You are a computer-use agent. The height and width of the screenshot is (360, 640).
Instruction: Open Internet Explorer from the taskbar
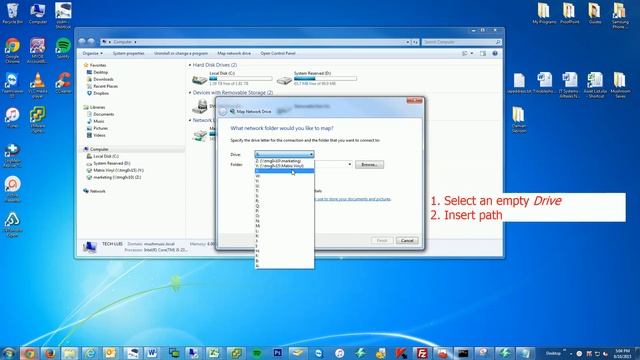click(90, 353)
